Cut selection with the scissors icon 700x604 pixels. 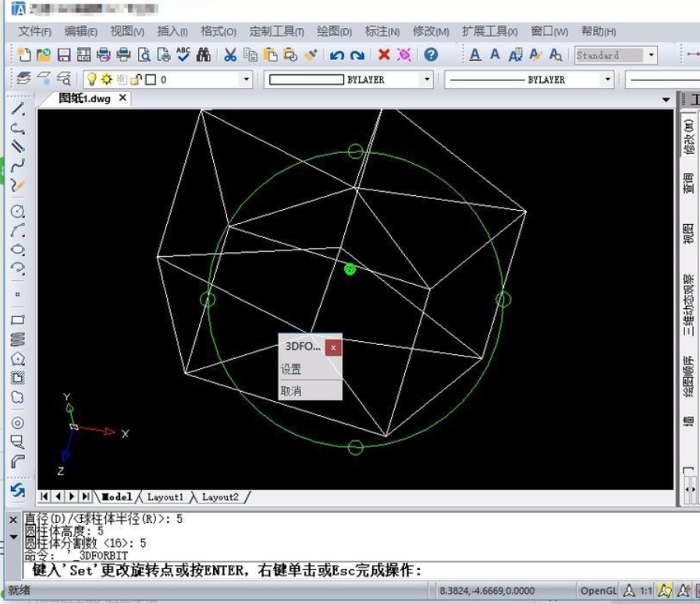(230, 55)
